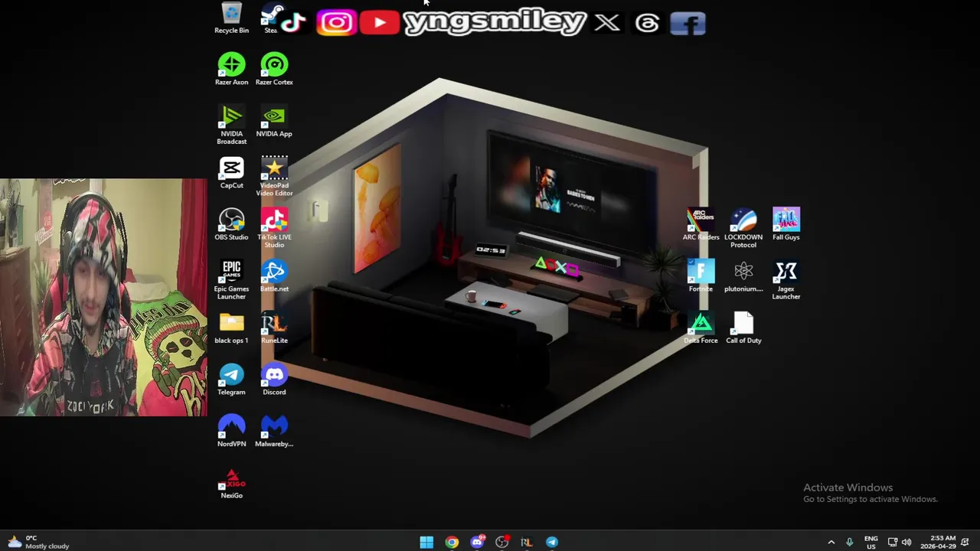The width and height of the screenshot is (980, 551).
Task: Open CapCut desktop icon
Action: tap(231, 173)
